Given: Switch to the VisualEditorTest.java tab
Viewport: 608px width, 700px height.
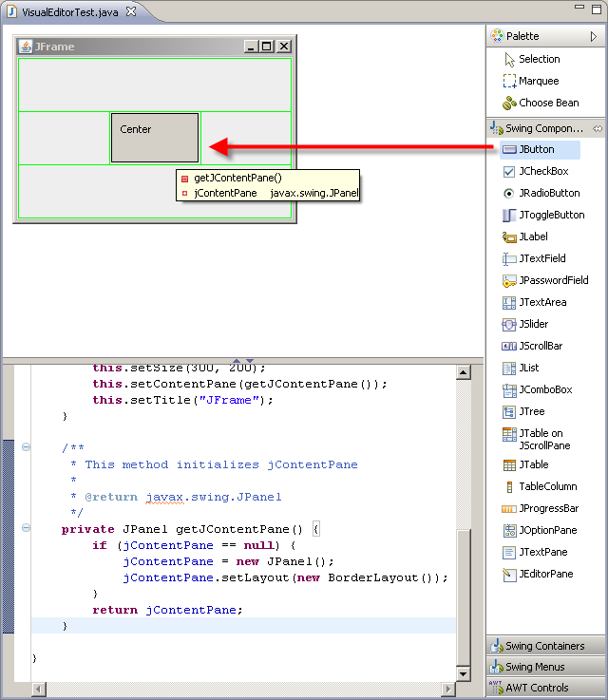Looking at the screenshot, I should coord(70,12).
